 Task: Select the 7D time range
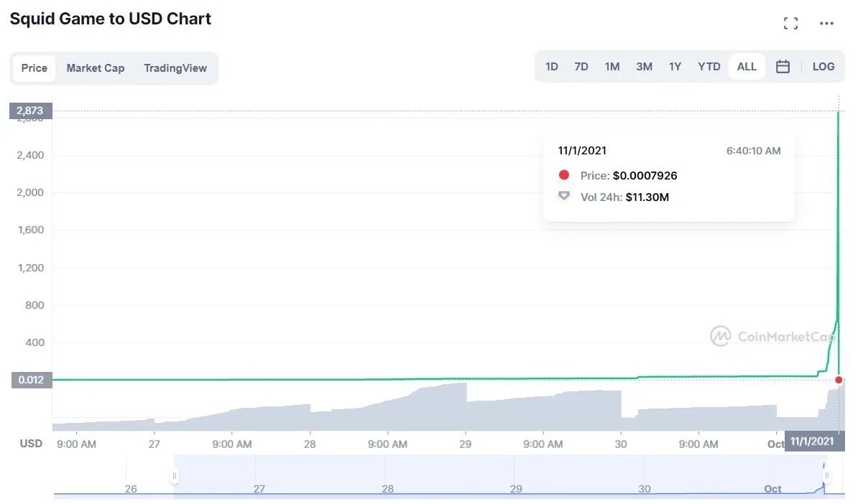(581, 67)
